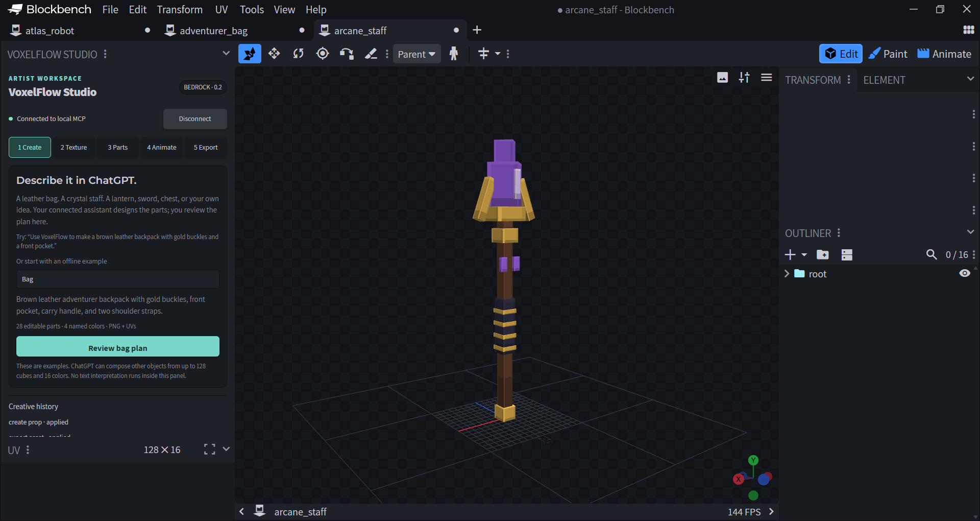Open the 5 Export step tab
The image size is (980, 521).
[206, 148]
